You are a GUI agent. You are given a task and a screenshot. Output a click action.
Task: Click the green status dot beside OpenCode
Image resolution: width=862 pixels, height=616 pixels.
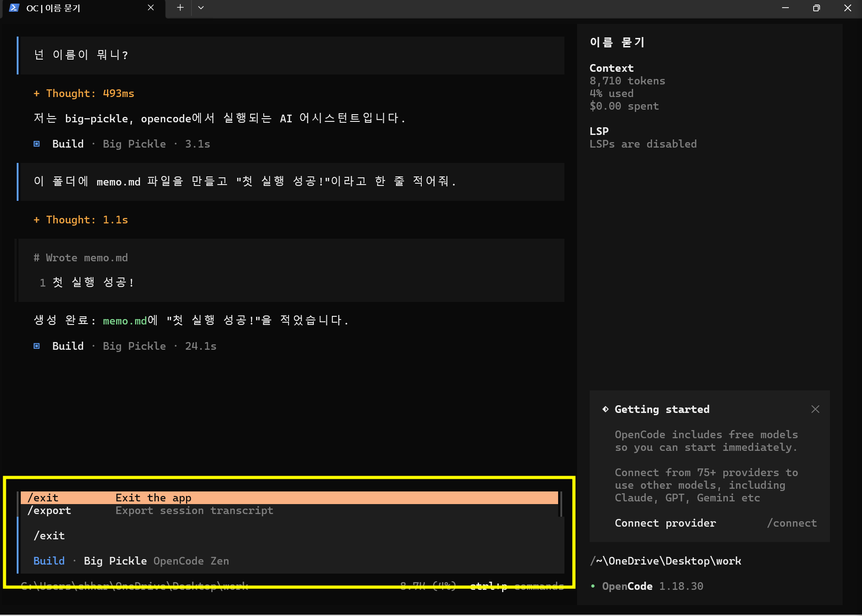point(593,586)
